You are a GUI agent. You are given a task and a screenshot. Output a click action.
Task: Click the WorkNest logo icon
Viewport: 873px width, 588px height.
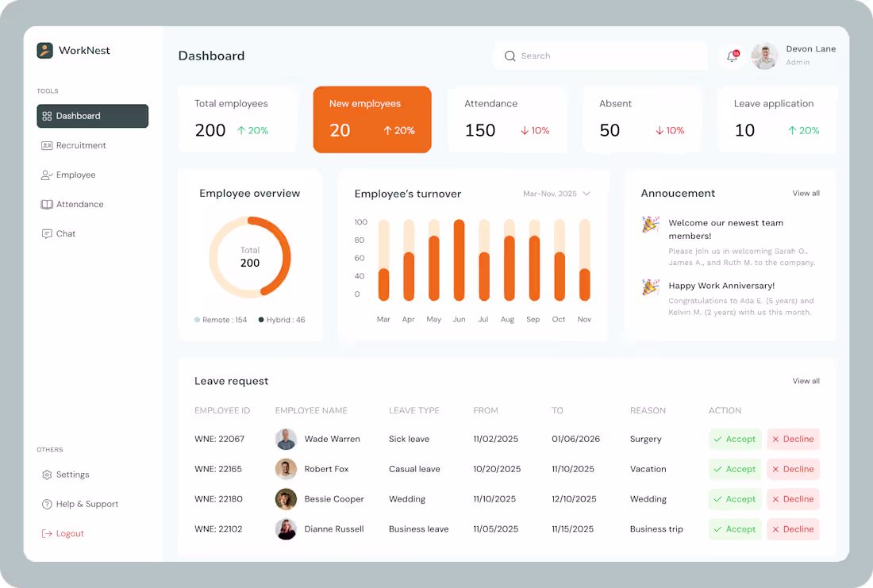click(x=45, y=50)
